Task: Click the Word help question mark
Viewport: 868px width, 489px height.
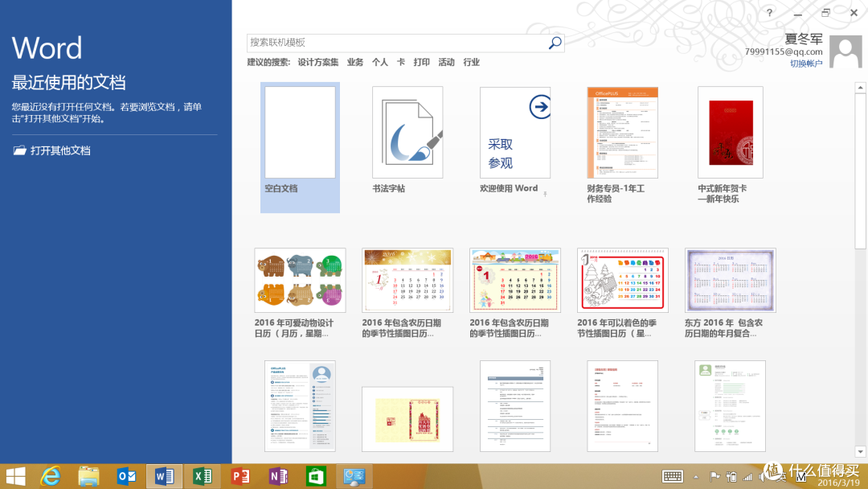Action: point(769,13)
